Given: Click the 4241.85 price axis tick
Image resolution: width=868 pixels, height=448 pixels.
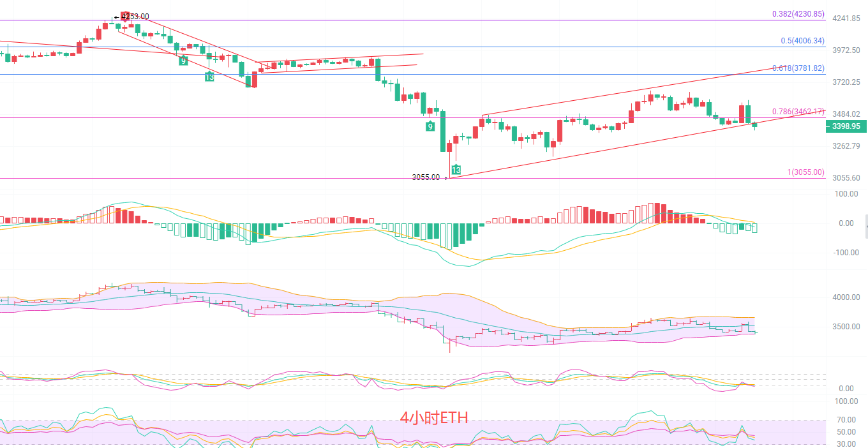Looking at the screenshot, I should (847, 19).
